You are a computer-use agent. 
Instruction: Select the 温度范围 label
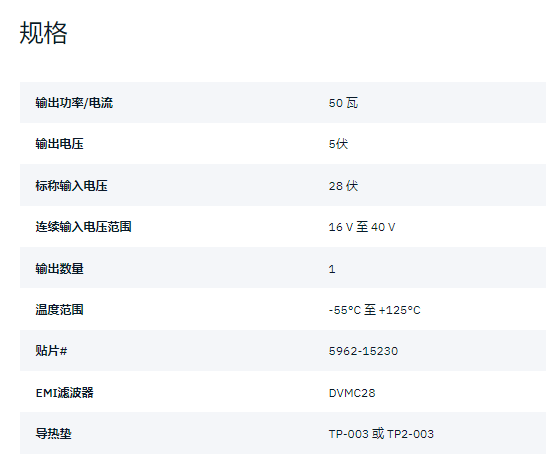tap(60, 309)
